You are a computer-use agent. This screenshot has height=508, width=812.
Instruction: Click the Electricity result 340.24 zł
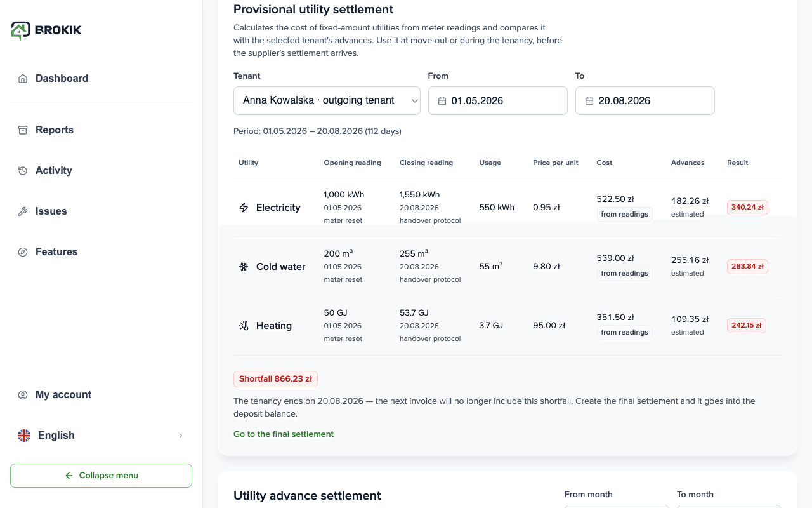click(747, 208)
